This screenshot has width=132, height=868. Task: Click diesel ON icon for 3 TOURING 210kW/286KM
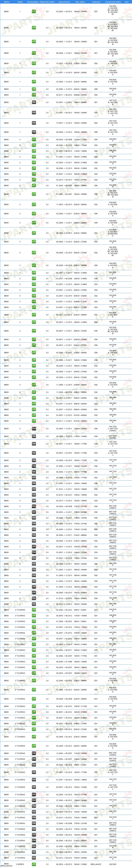34,841
